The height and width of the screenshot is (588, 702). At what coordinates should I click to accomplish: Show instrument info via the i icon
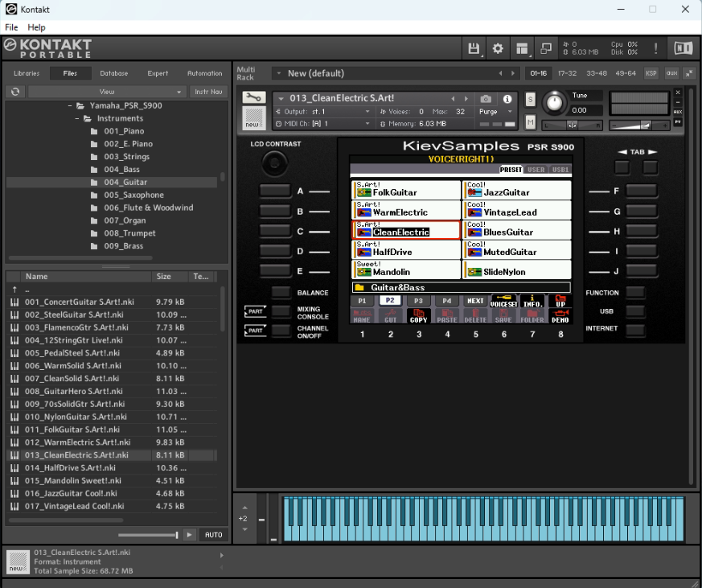coord(507,98)
